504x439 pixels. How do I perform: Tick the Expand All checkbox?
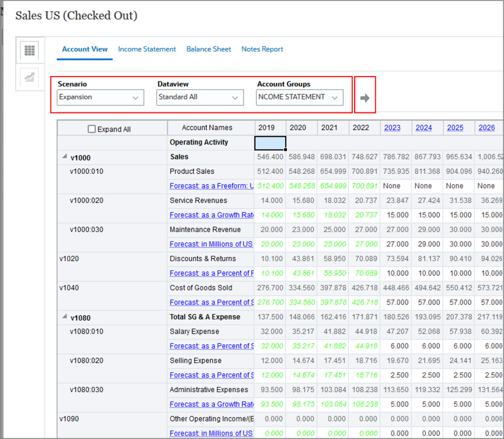point(91,129)
